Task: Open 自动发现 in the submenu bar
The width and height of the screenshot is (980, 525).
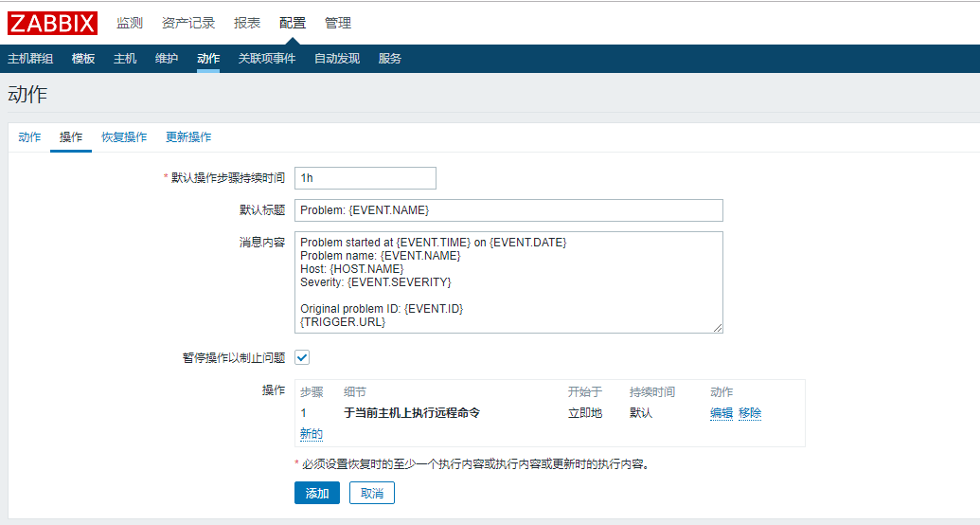Action: [337, 59]
